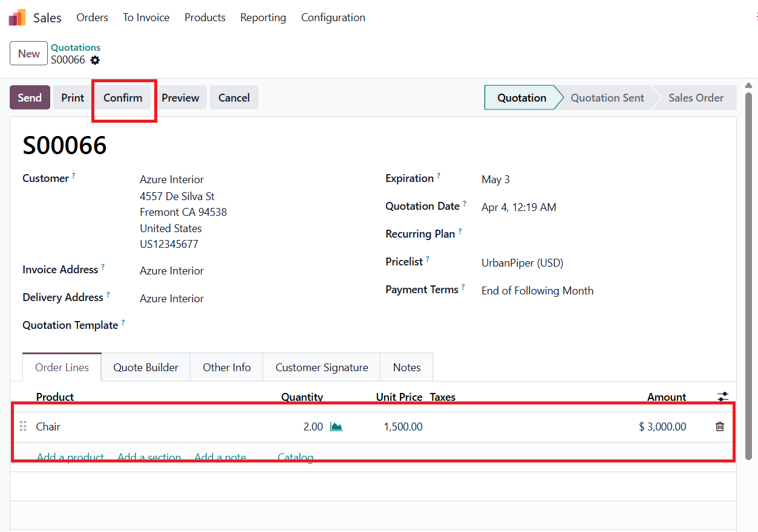Open the gear actions menu beside S00066
758x532 pixels.
tap(95, 60)
